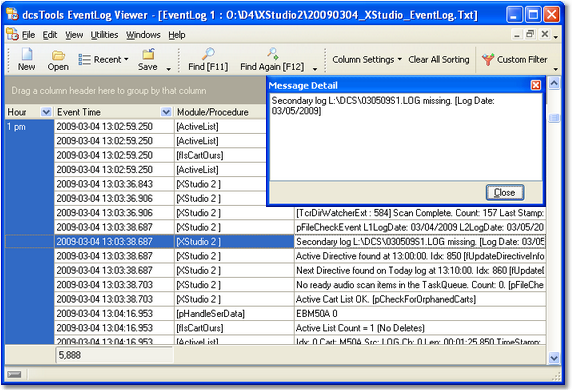The image size is (572, 392).
Task: Click Find Again [F12] icon
Action: [x=272, y=54]
